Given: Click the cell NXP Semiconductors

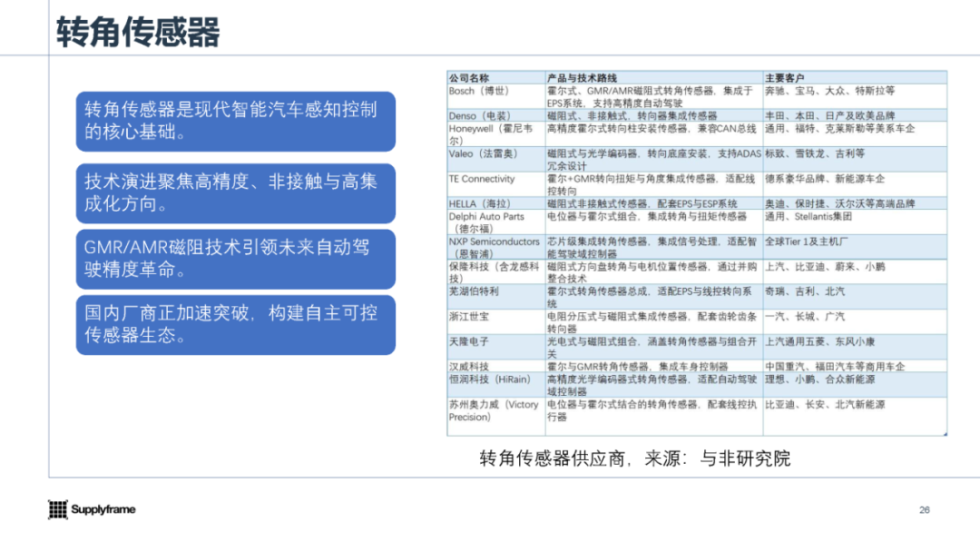Looking at the screenshot, I should pyautogui.click(x=496, y=248).
